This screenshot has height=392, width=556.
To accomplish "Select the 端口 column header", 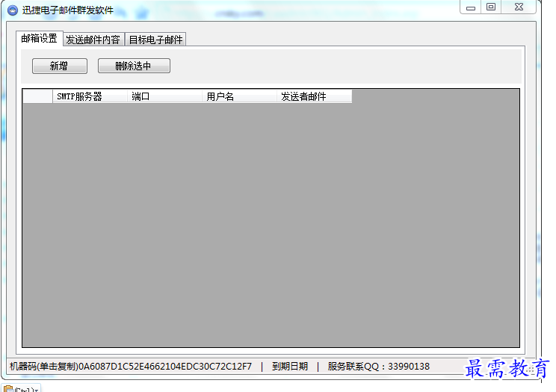I will tap(165, 96).
